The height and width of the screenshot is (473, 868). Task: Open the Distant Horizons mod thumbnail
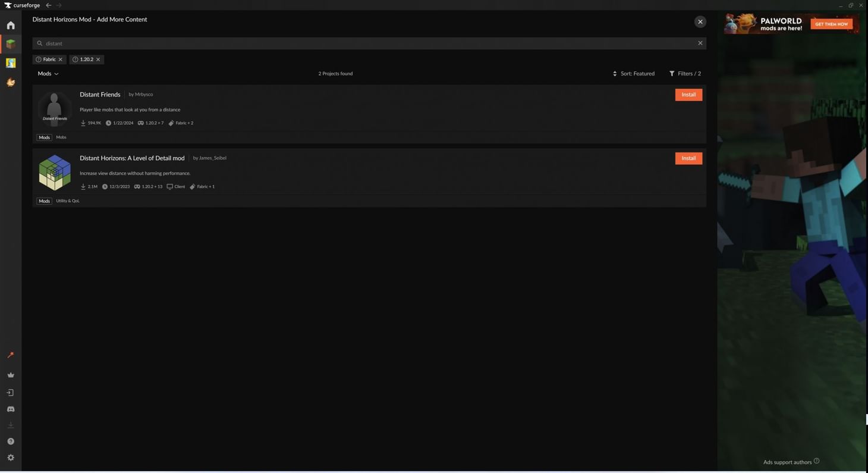click(x=55, y=173)
